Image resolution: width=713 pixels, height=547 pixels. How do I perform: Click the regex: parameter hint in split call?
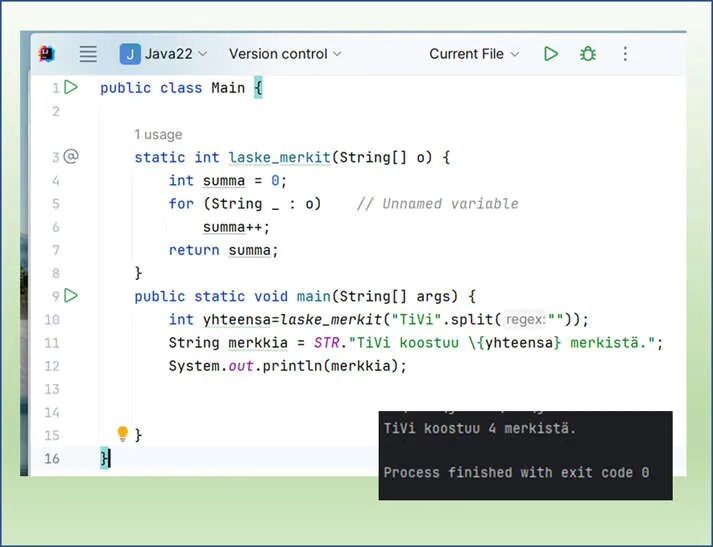526,320
